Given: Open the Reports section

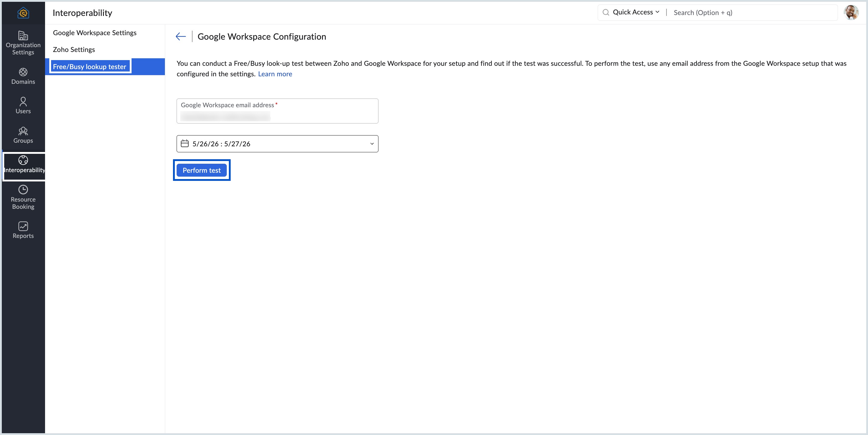Looking at the screenshot, I should [23, 230].
